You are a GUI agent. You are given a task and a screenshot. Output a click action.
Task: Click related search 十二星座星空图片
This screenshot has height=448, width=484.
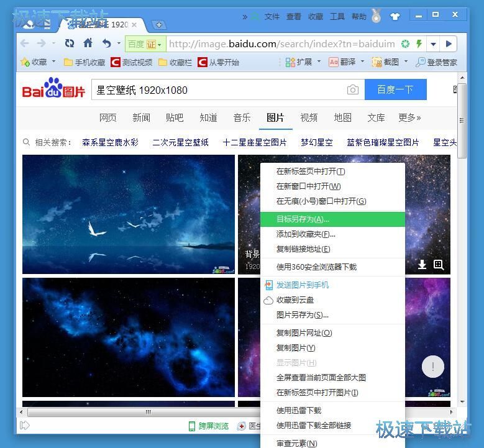255,142
